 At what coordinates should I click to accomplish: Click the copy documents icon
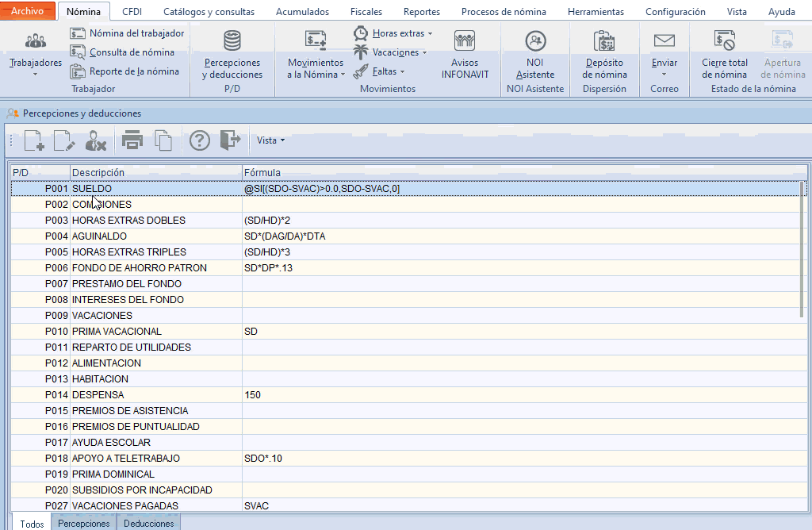click(x=163, y=140)
